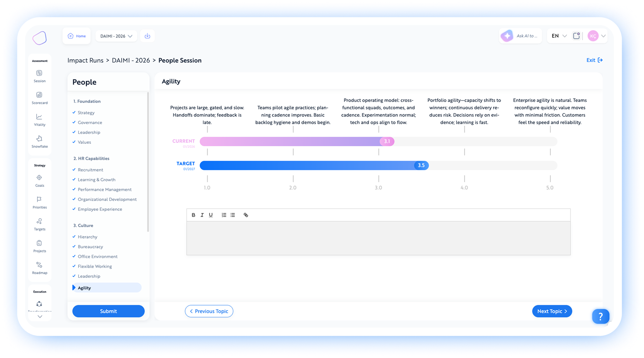Click the Next Topic button

click(x=552, y=311)
